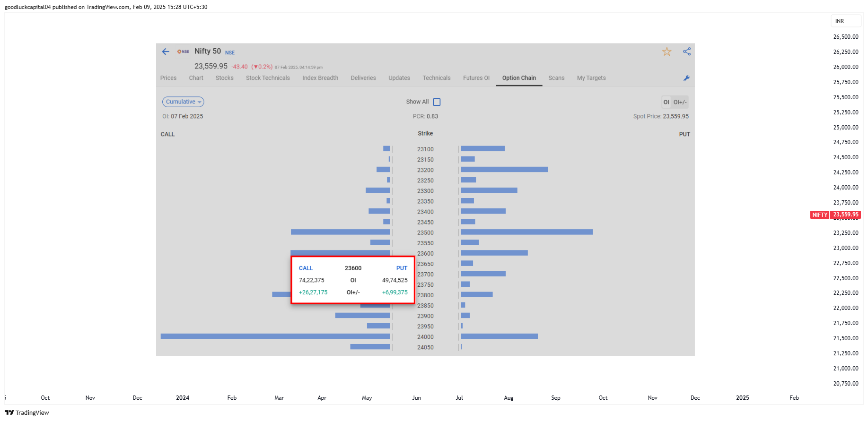Go to the Index Breadth tab
This screenshot has width=868, height=421.
point(320,78)
